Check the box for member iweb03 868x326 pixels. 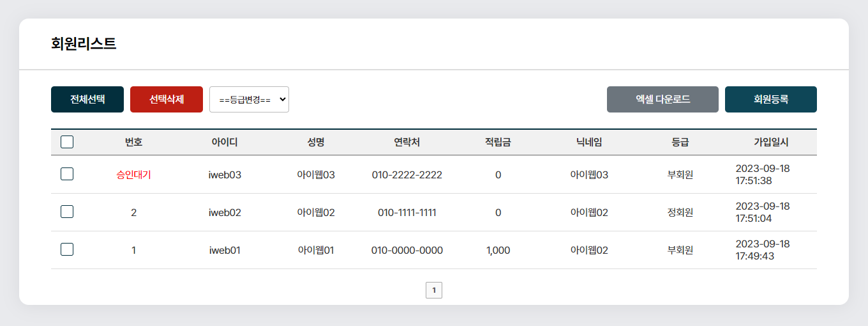(x=67, y=174)
